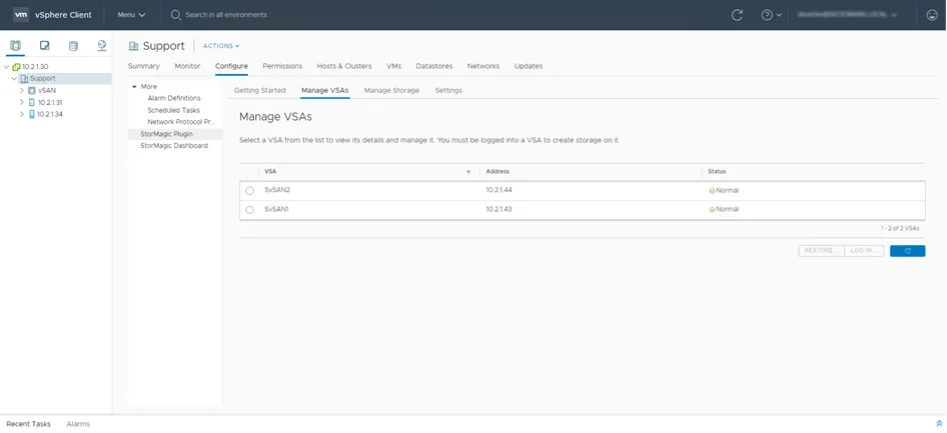Image resolution: width=947 pixels, height=433 pixels.
Task: Select the SvSAN1 radio button
Action: tap(250, 210)
